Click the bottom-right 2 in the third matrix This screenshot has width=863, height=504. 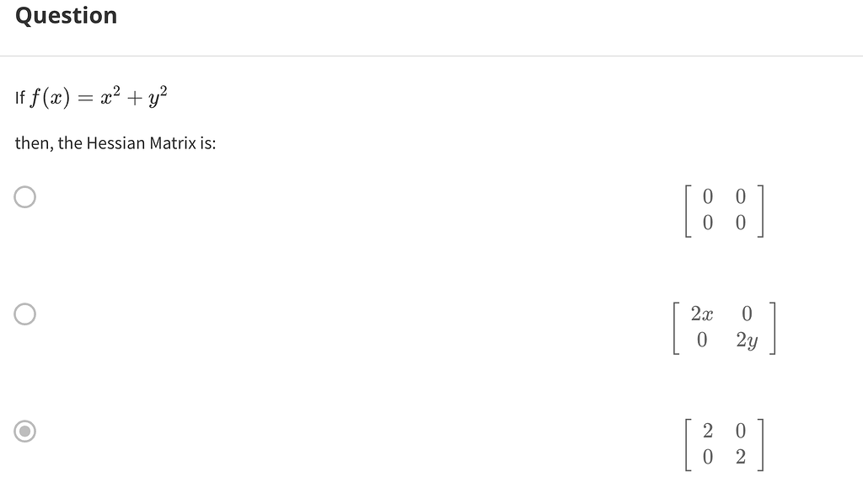[741, 458]
